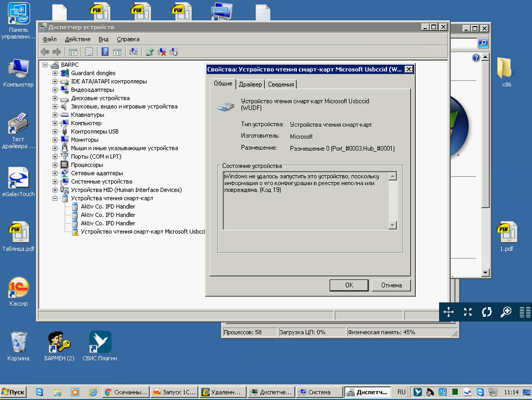
Task: Click the blue help question mark toolbar icon
Action: pos(105,51)
